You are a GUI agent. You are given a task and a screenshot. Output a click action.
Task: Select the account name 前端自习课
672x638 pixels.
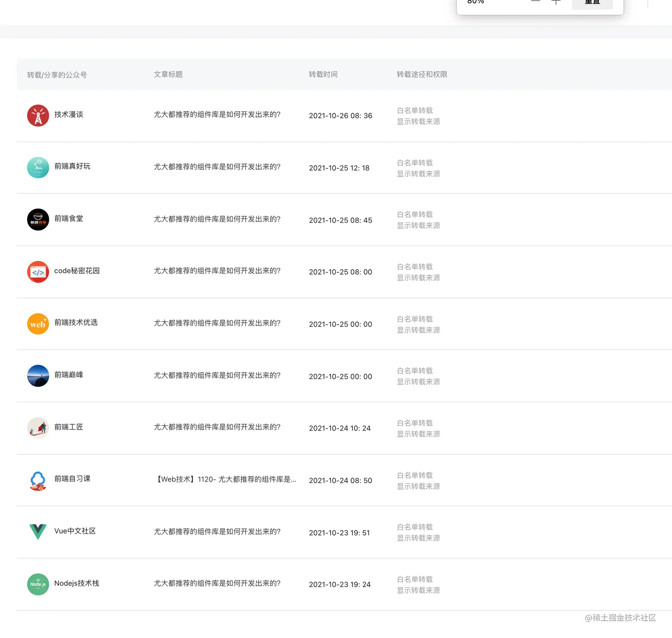(x=72, y=478)
